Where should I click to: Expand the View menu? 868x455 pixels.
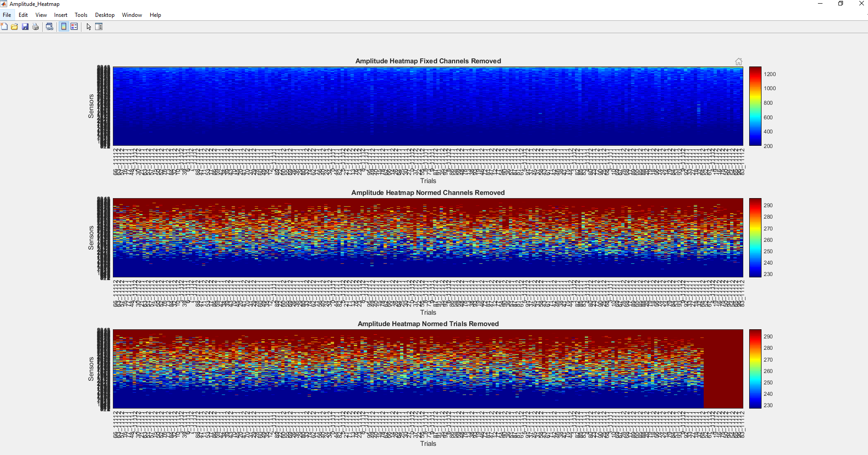pos(41,15)
